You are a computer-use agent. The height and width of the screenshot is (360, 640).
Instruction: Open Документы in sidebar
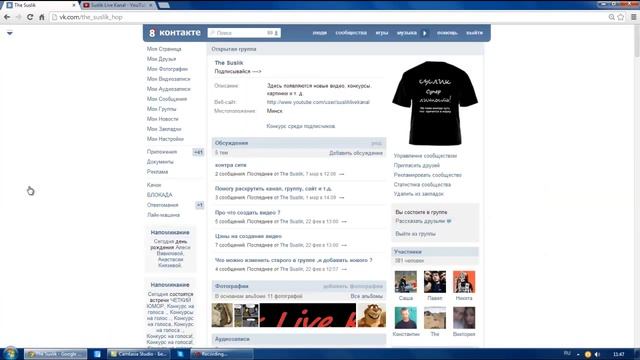160,162
